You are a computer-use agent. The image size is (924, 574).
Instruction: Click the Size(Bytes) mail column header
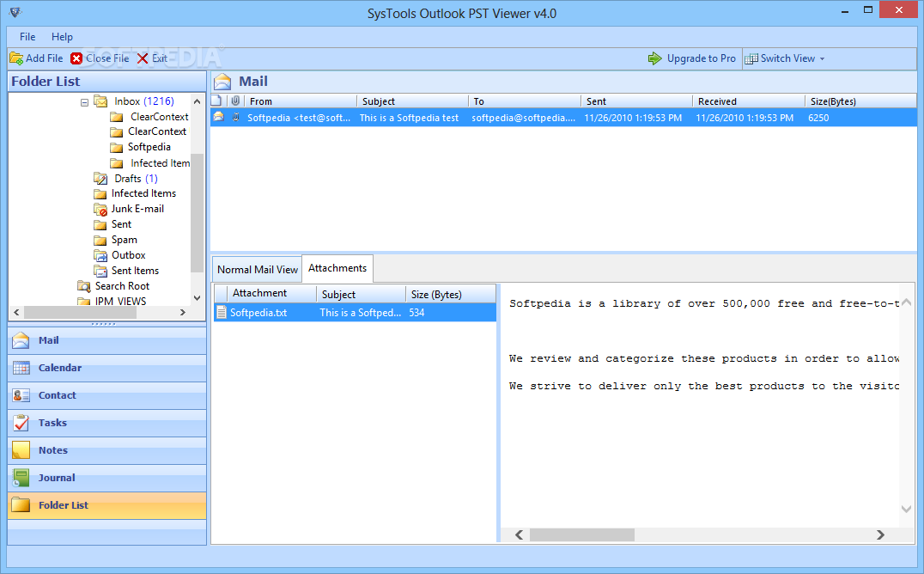[861, 101]
